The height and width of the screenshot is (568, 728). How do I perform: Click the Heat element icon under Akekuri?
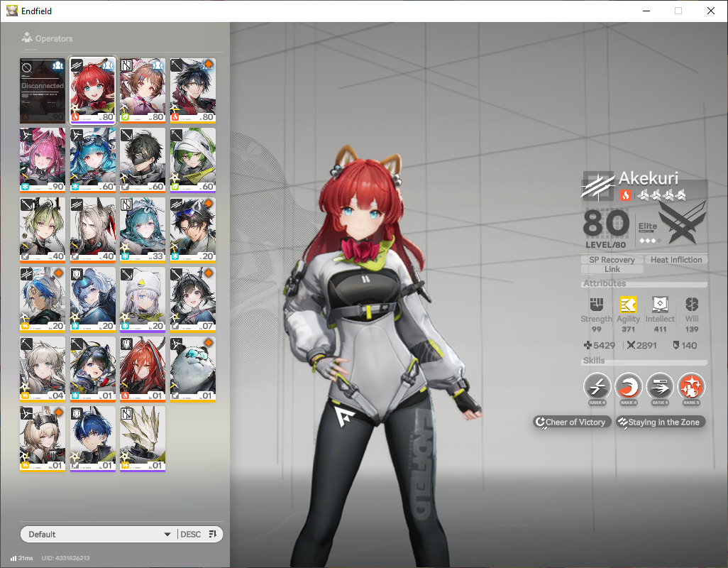coord(625,195)
